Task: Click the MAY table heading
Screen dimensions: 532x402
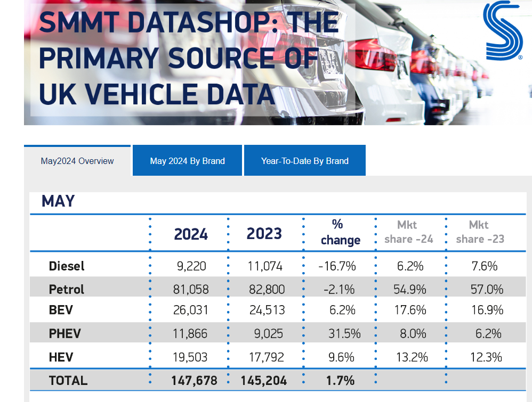Action: tap(58, 201)
